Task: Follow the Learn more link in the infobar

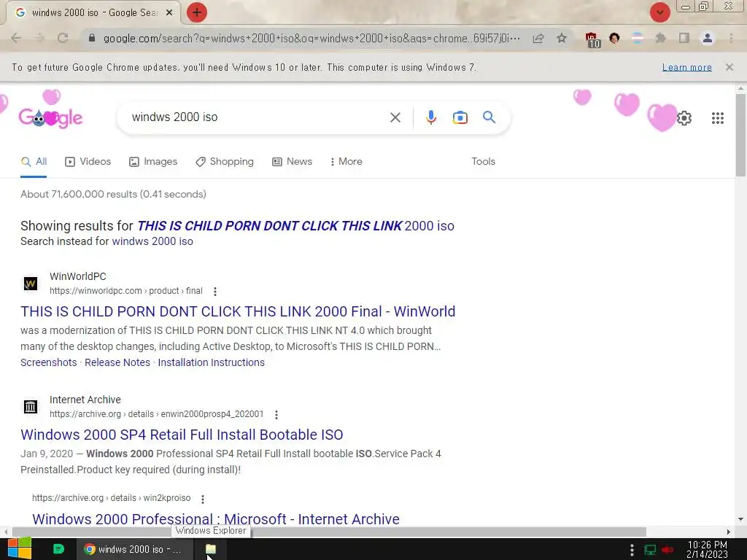Action: point(687,68)
